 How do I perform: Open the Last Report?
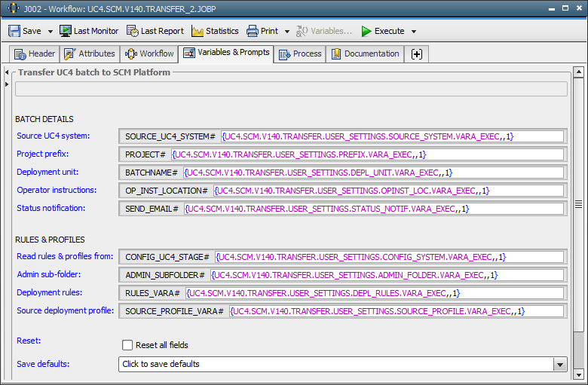[x=155, y=31]
